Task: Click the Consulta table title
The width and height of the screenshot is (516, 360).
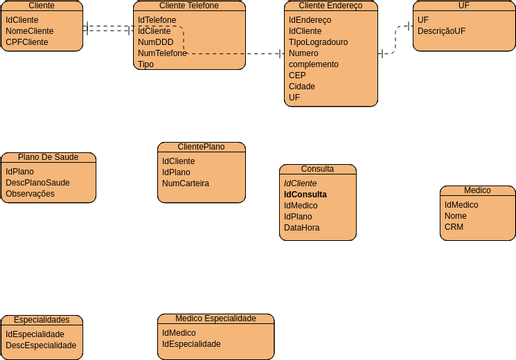Action: coord(317,169)
